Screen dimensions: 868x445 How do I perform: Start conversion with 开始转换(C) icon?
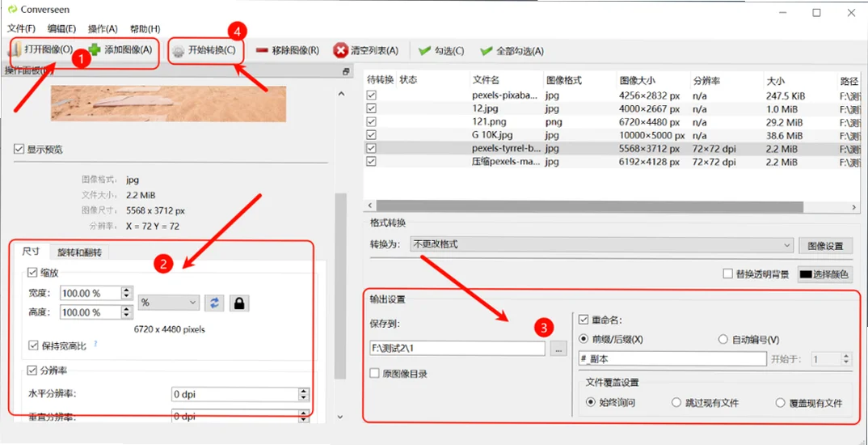coord(179,51)
